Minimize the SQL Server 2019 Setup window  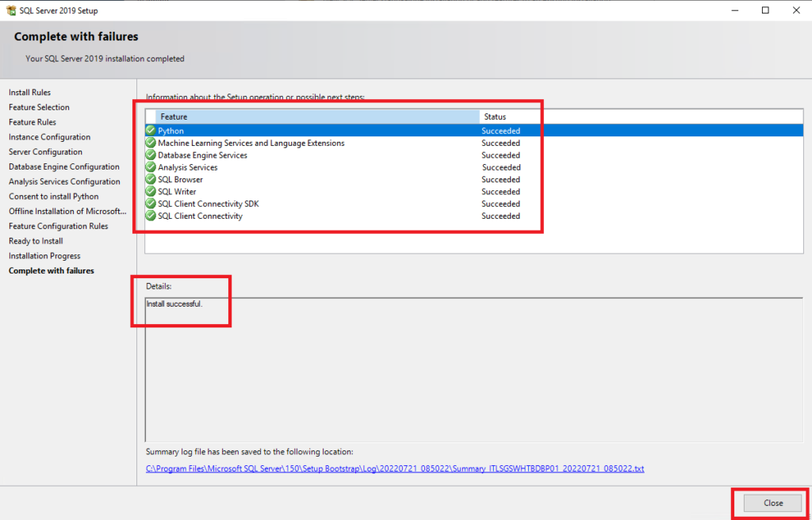[x=733, y=10]
